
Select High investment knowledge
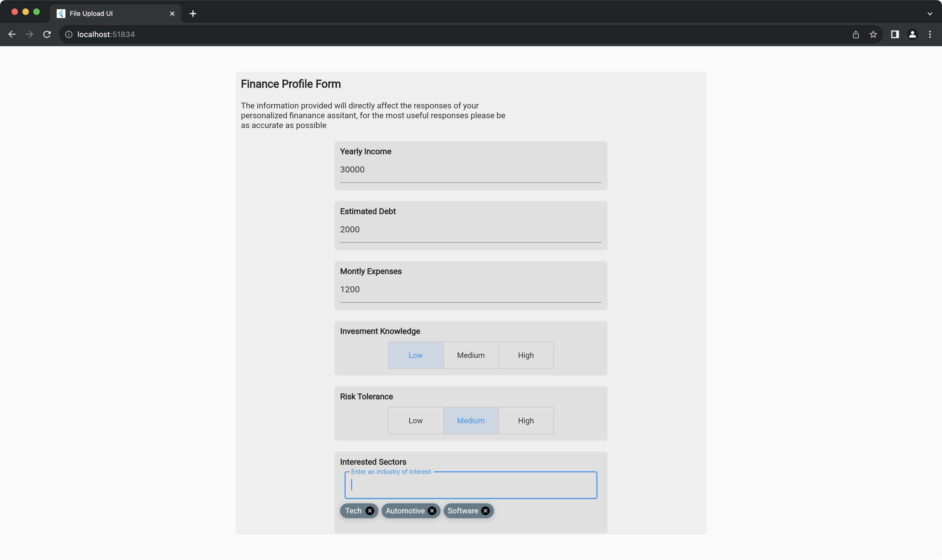click(x=526, y=355)
